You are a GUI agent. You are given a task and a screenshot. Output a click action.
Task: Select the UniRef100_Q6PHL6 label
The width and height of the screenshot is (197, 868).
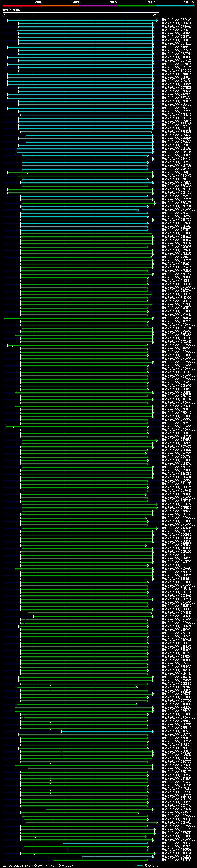pyautogui.click(x=177, y=433)
